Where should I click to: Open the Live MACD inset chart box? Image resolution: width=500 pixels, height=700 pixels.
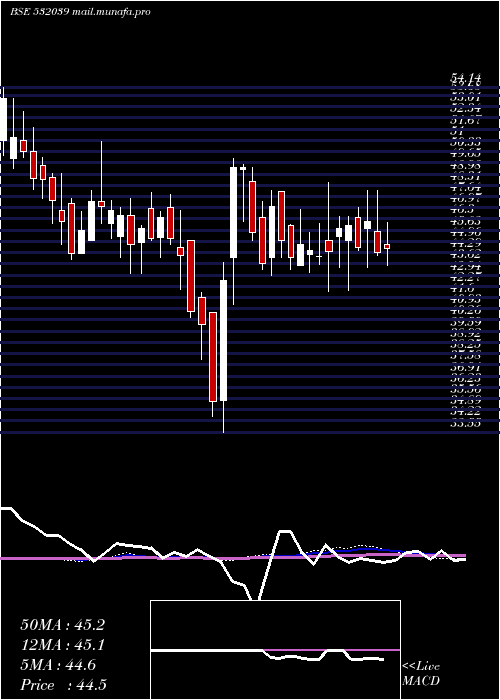[x=275, y=650]
